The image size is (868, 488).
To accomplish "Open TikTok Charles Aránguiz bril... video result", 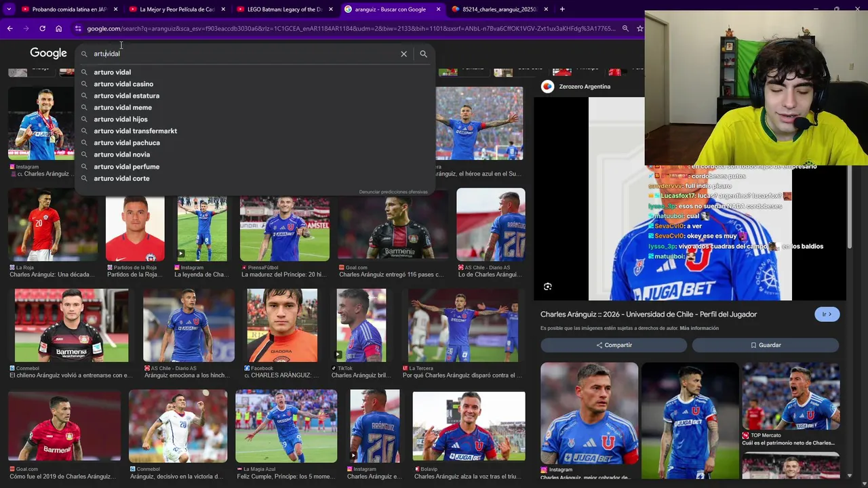I will click(361, 325).
